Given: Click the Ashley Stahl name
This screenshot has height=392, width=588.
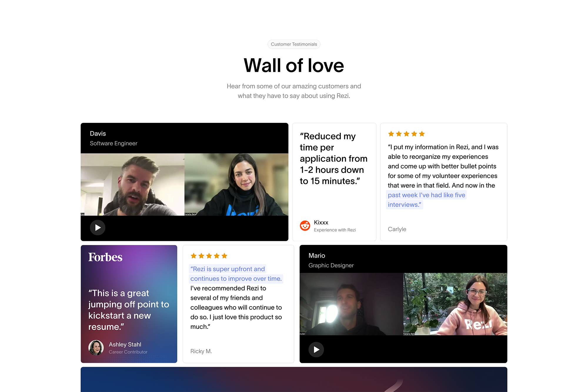Looking at the screenshot, I should [x=125, y=344].
